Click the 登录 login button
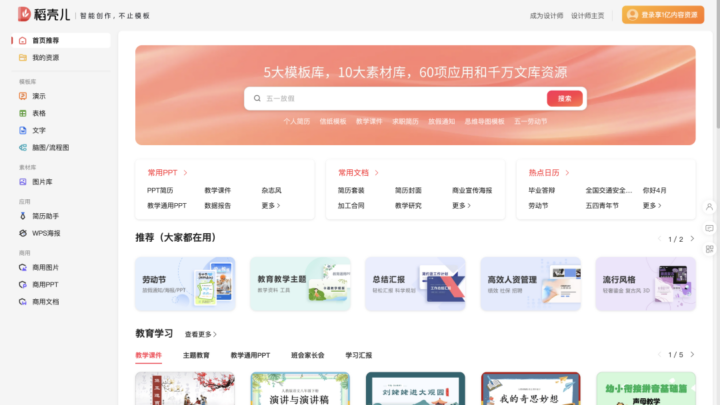This screenshot has height=405, width=720. pos(663,15)
